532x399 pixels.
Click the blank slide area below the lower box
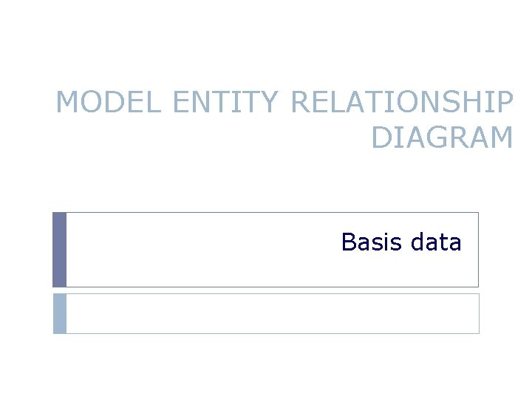coord(266,366)
